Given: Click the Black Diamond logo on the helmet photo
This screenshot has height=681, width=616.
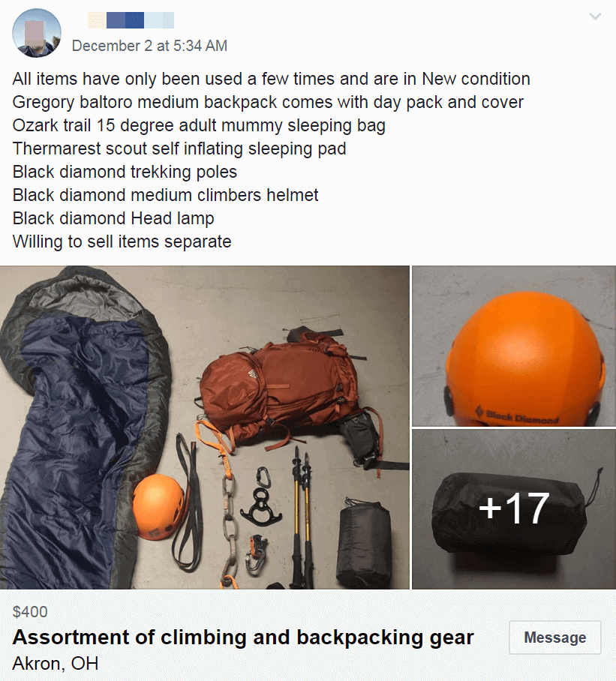Looking at the screenshot, I should coord(516,415).
